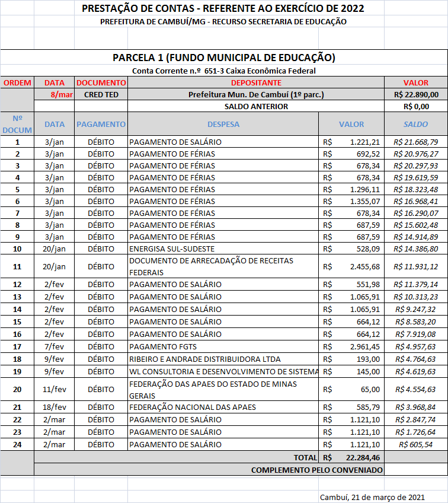This screenshot has height=503, width=448.
Task: Click 'WL CONSULTORIA E DESENVOLVIMENTO DE SISTEMA' cell
Action: (x=223, y=371)
